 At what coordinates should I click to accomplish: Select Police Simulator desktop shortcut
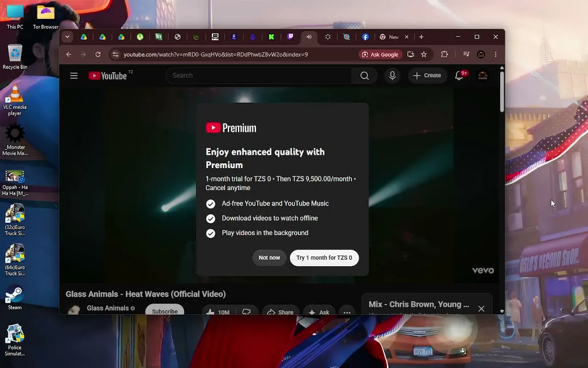click(15, 340)
